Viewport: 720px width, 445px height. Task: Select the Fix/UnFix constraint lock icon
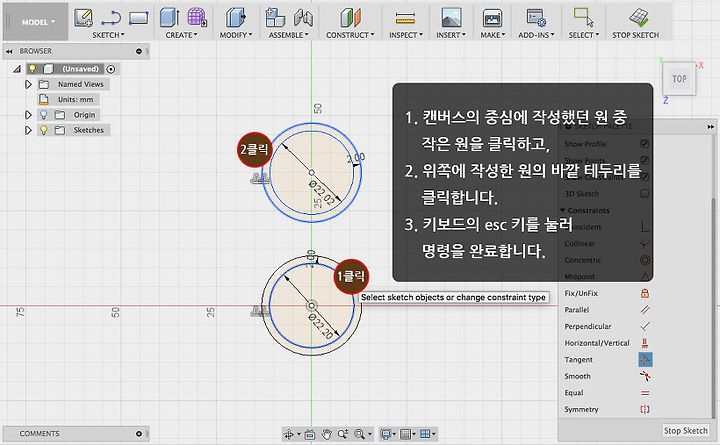click(645, 293)
